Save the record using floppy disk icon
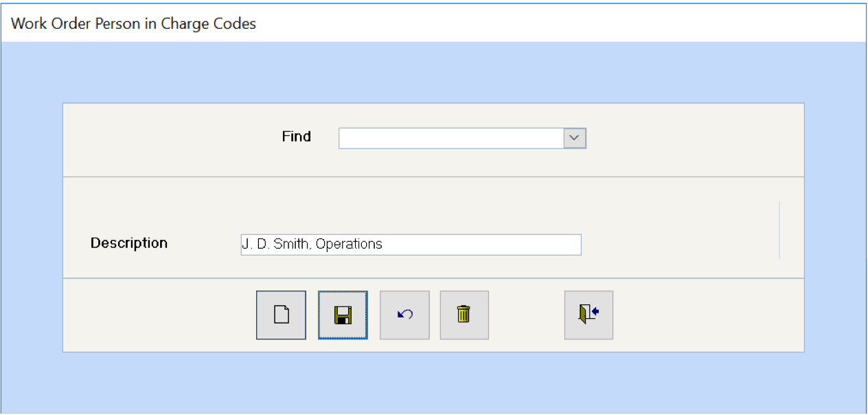This screenshot has height=415, width=868. (x=343, y=315)
